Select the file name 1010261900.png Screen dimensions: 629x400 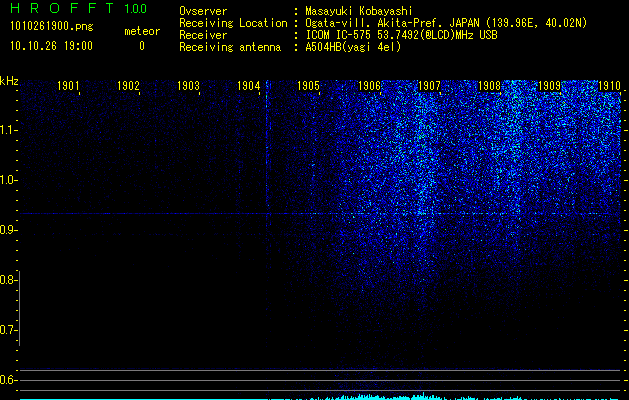51,26
